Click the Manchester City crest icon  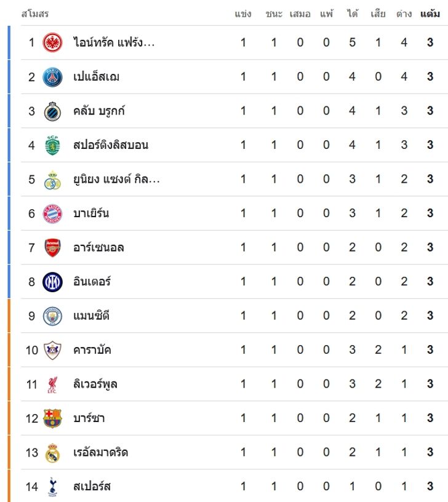pos(52,316)
